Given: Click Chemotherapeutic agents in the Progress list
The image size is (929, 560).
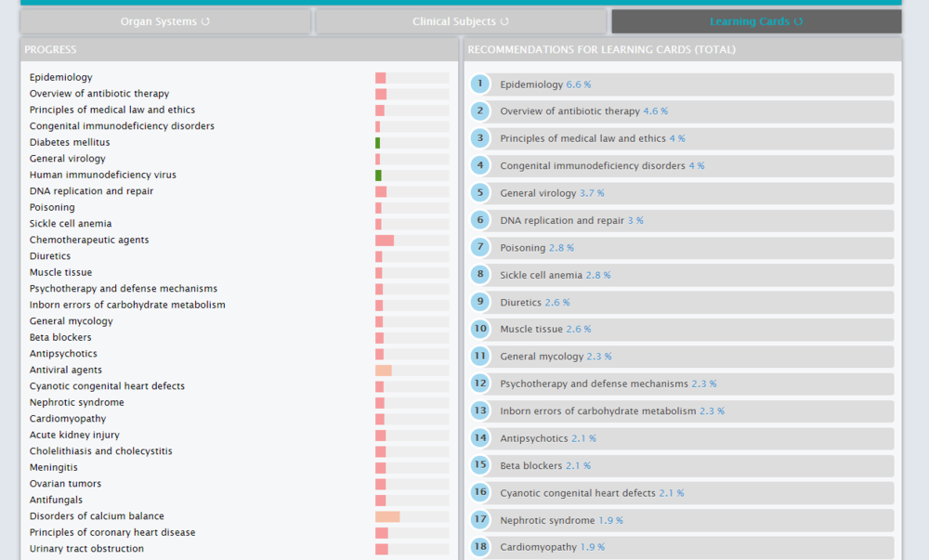Looking at the screenshot, I should pyautogui.click(x=89, y=240).
